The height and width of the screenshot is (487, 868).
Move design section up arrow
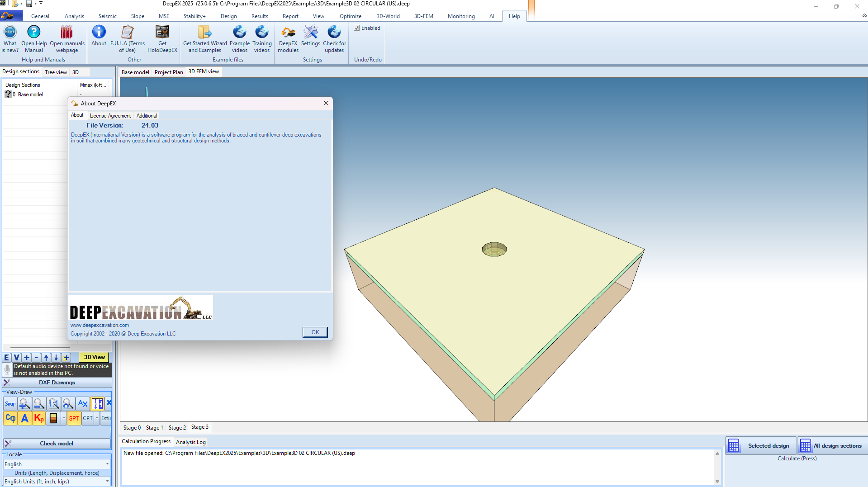(46, 357)
